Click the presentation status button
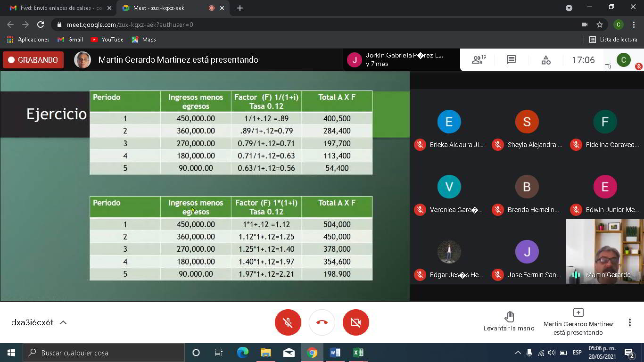This screenshot has height=362, width=644. [x=578, y=322]
